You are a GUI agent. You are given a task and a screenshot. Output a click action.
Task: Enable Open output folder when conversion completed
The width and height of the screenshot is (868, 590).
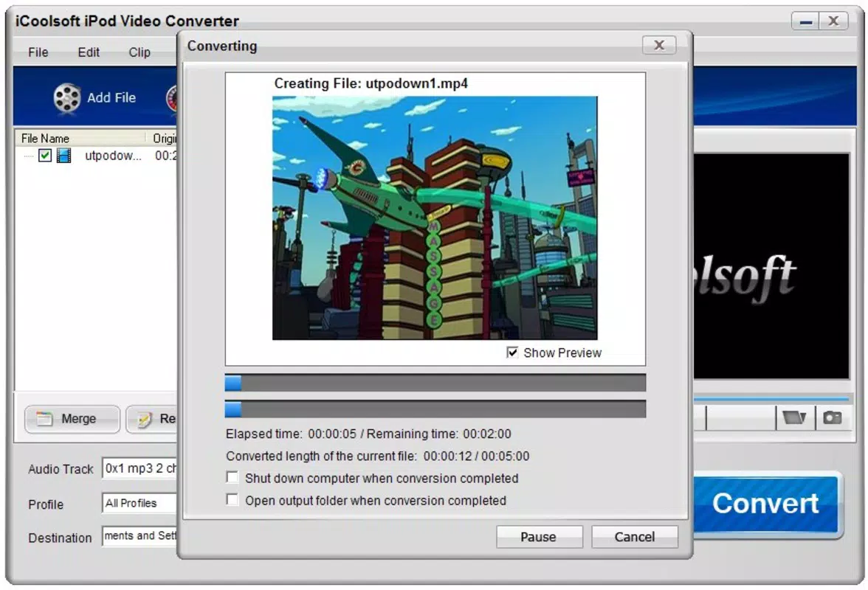click(x=232, y=500)
